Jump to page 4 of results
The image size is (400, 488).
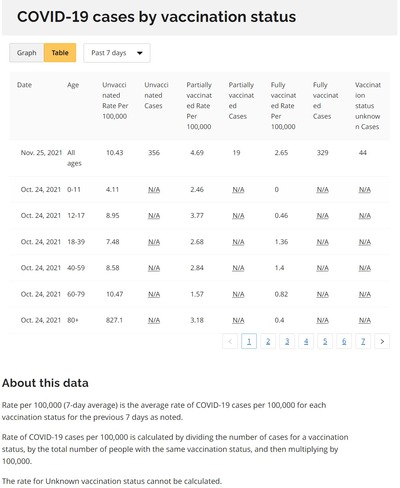click(306, 341)
